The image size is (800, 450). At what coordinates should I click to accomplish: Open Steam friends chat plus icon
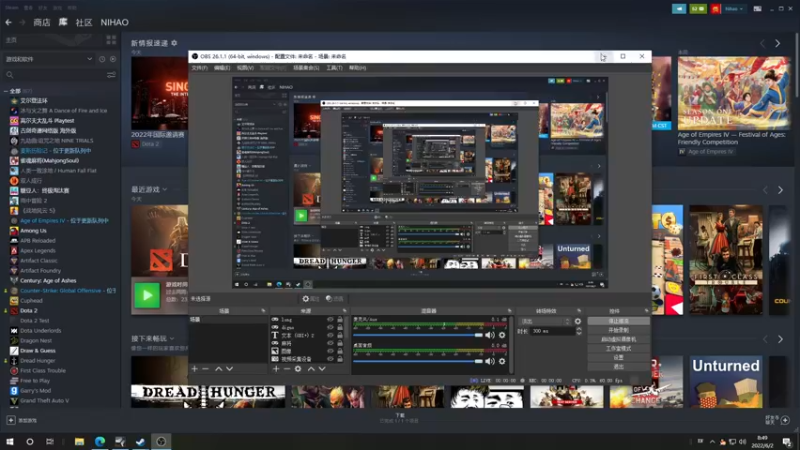tap(785, 420)
